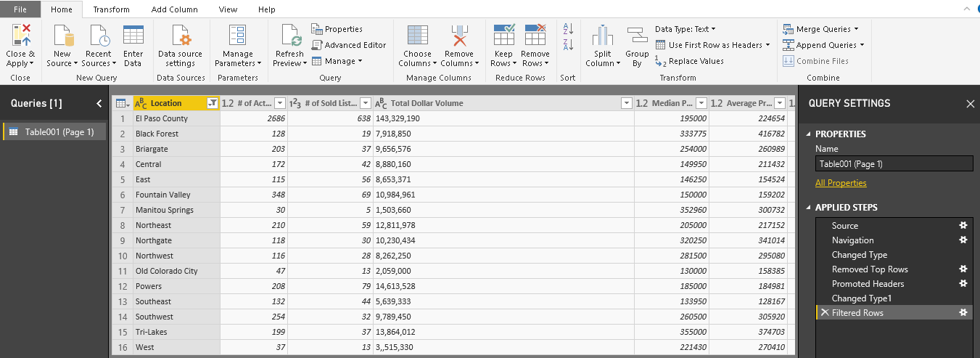The image size is (980, 358).
Task: Click the Remove Columns icon
Action: 459,35
